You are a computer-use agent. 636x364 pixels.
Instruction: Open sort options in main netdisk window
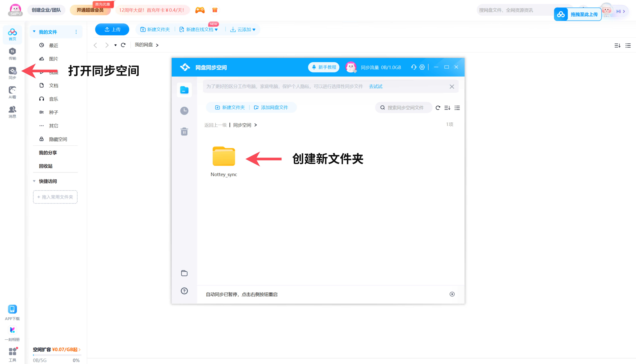pos(617,45)
